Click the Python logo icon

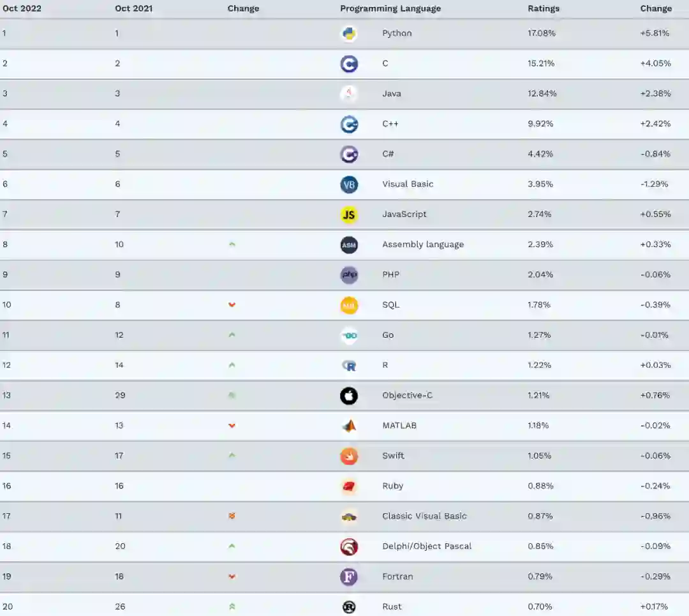click(349, 33)
